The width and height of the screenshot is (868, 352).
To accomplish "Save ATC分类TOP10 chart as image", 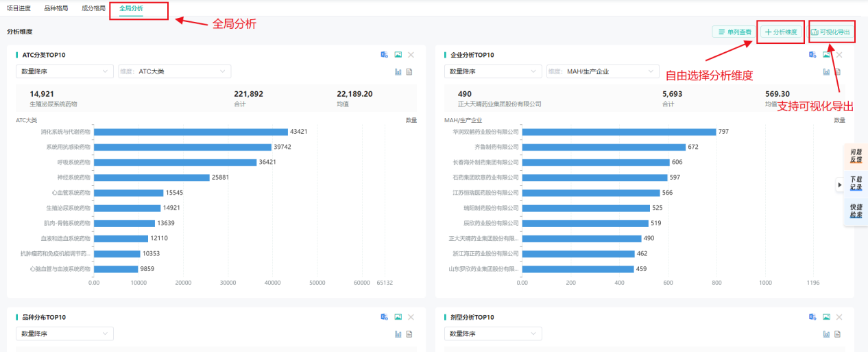I will pos(398,55).
